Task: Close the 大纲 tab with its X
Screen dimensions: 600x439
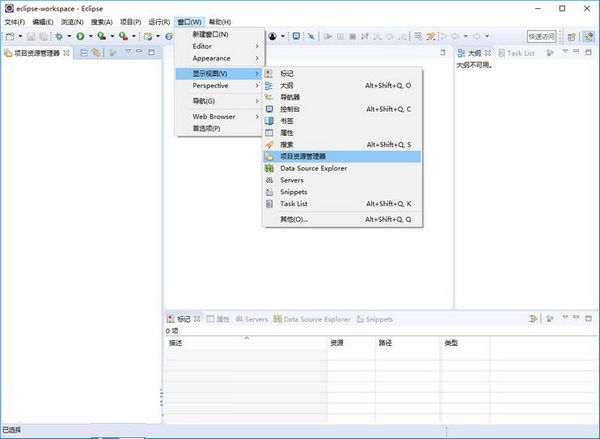Action: click(x=488, y=53)
